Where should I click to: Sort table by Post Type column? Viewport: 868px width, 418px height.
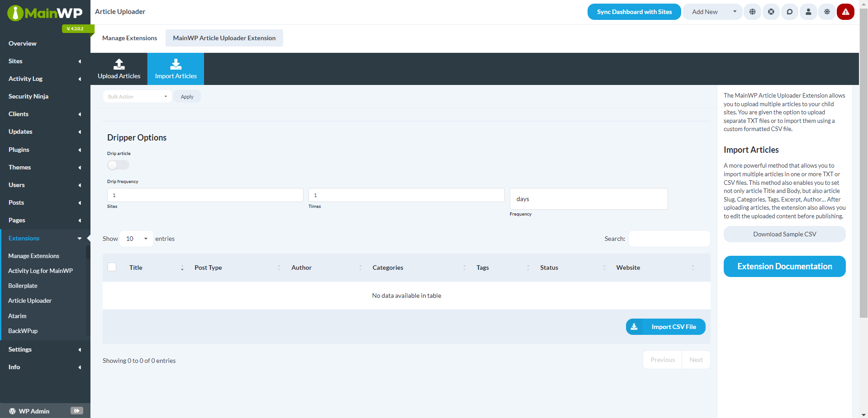click(x=237, y=268)
